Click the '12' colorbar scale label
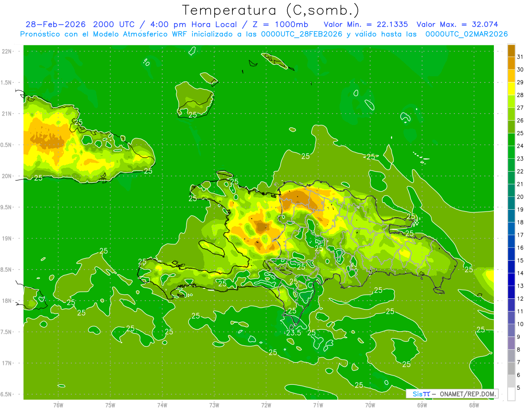 point(520,299)
